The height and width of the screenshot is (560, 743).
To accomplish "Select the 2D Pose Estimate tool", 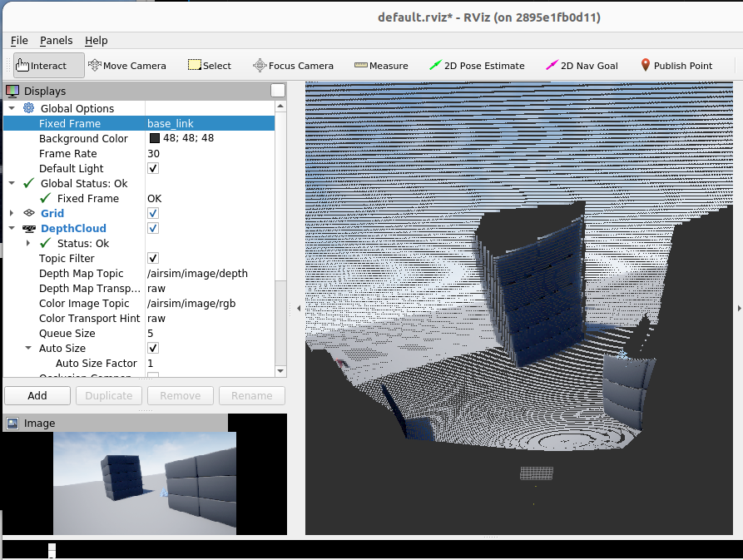I will tap(477, 66).
